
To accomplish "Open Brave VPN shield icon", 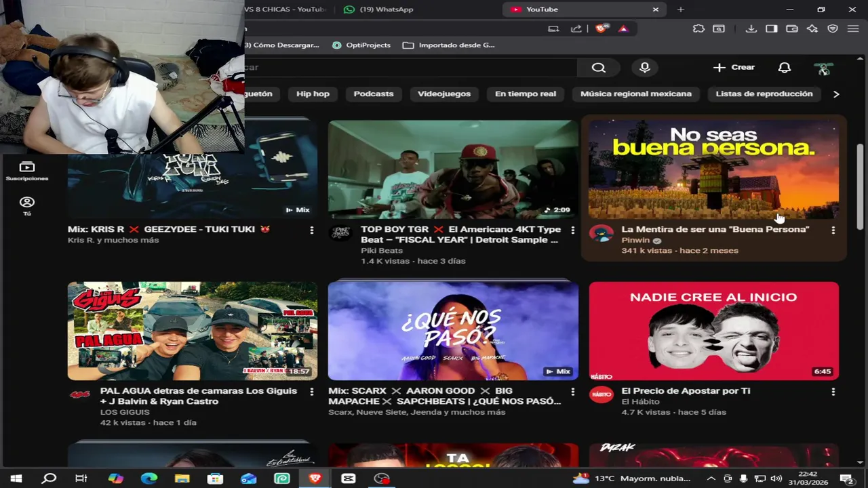I will [833, 28].
